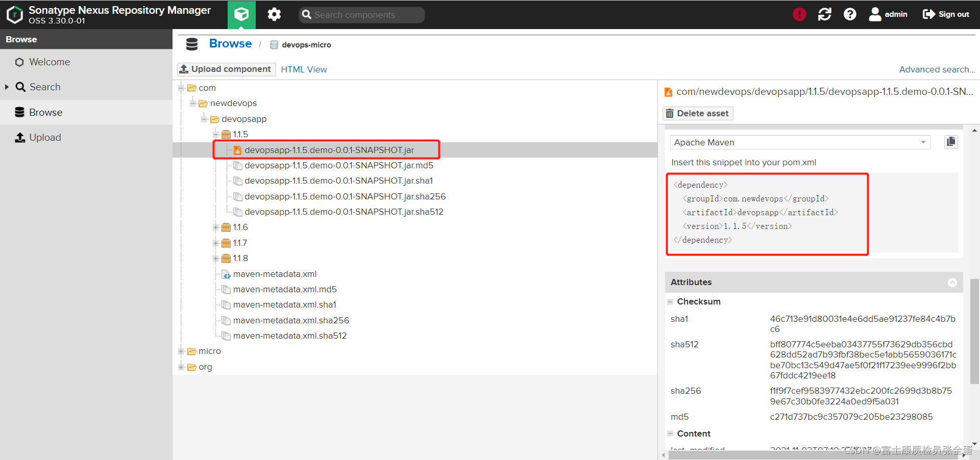This screenshot has width=980, height=460.
Task: Click the sha1 checksum value
Action: coord(863,324)
